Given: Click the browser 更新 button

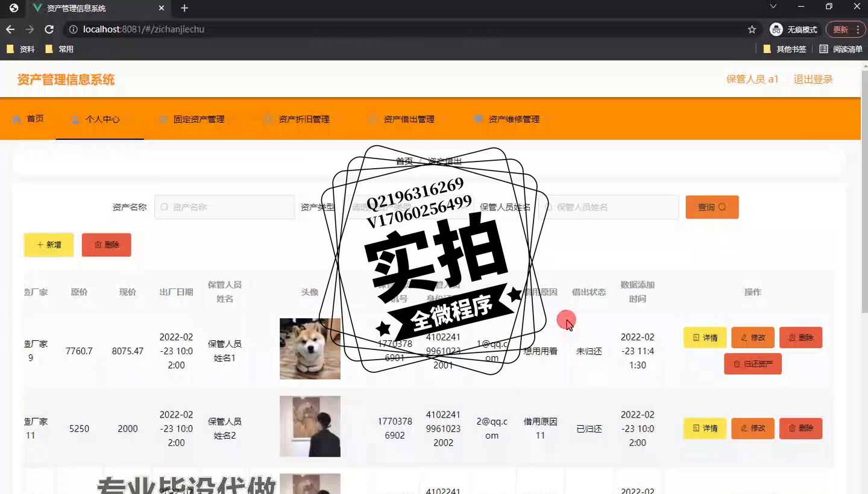Looking at the screenshot, I should point(846,30).
